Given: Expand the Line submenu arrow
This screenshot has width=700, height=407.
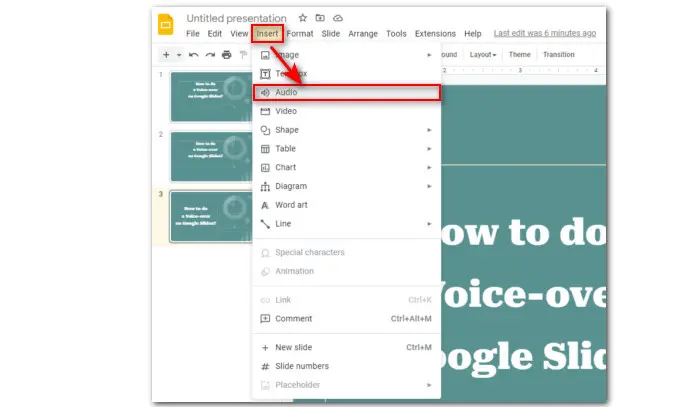Looking at the screenshot, I should coord(429,224).
